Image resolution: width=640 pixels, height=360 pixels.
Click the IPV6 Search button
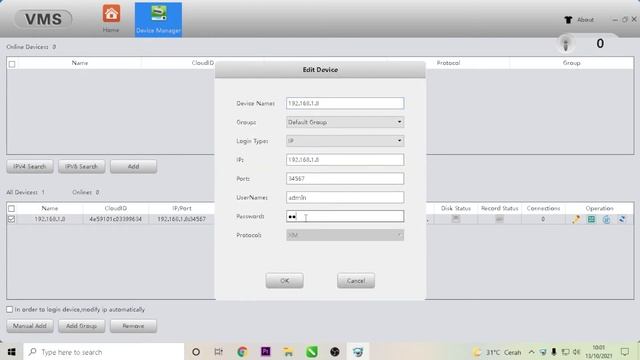pyautogui.click(x=82, y=167)
